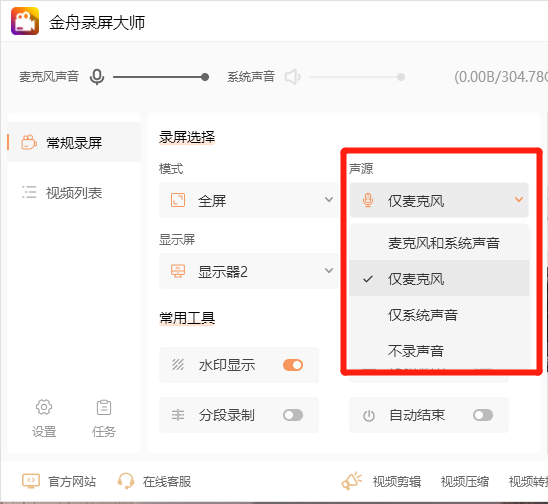Click the 视频剪辑 video editing link

tap(397, 482)
